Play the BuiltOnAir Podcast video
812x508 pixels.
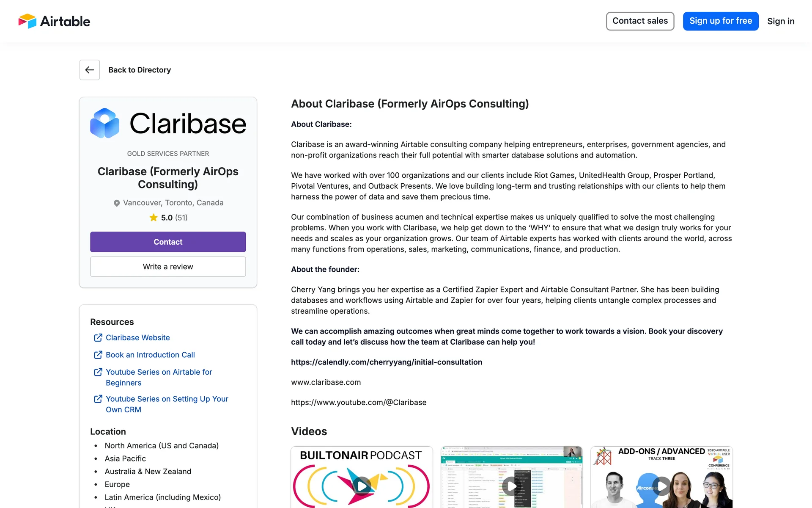click(362, 486)
